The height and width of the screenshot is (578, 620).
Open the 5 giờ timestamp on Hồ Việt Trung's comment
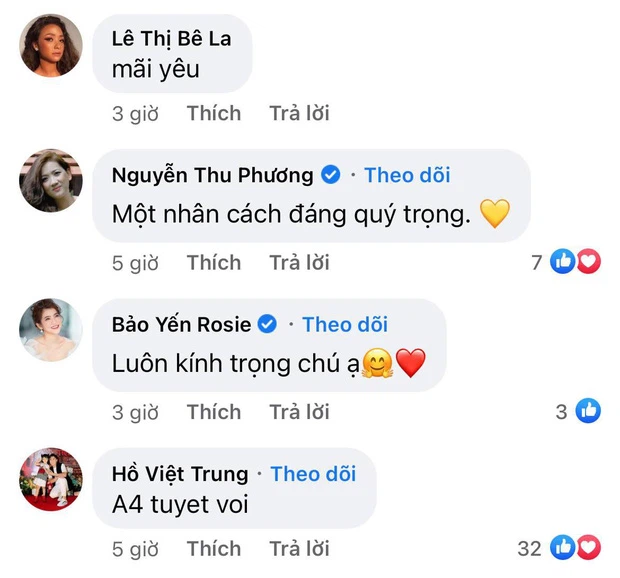click(135, 549)
